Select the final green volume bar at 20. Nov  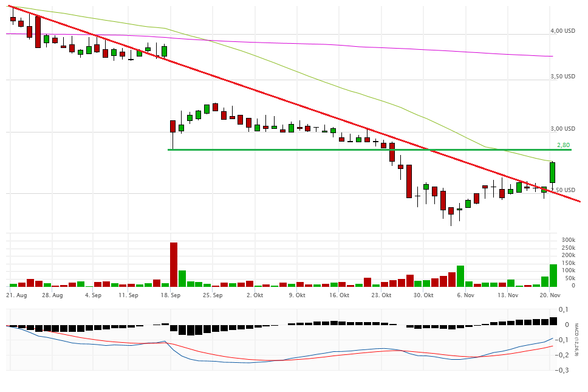[553, 275]
